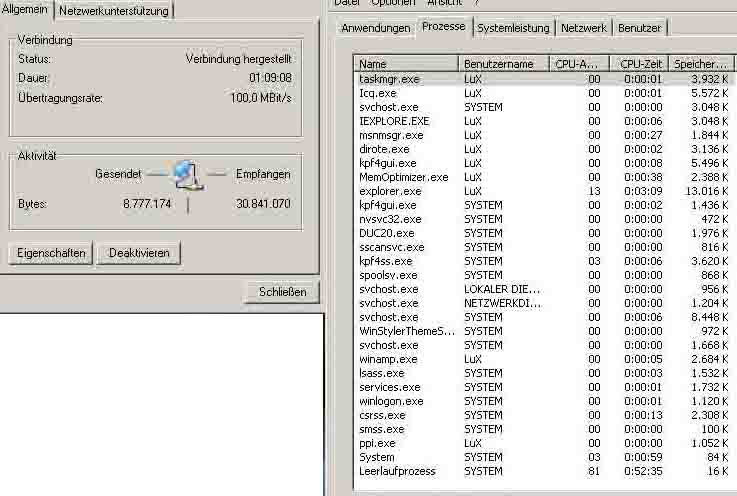737x496 pixels.
Task: Click Deaktivieren to disable the connection
Action: pos(139,253)
